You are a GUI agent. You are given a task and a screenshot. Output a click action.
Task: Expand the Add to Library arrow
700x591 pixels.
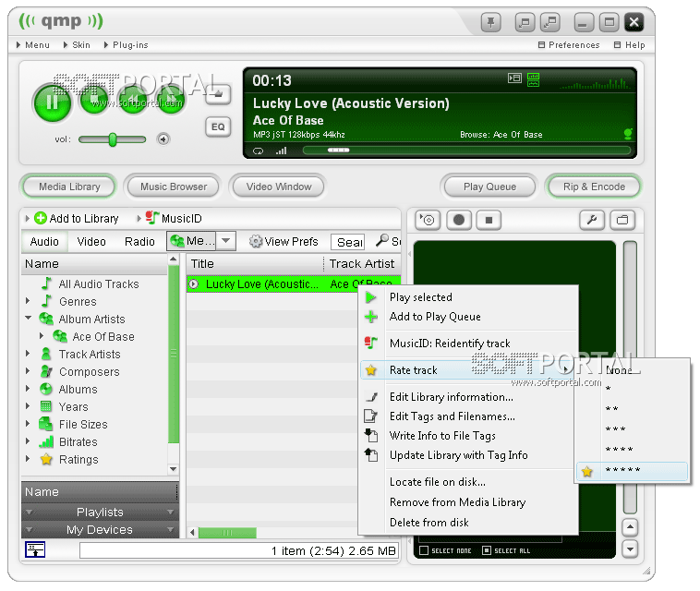(27, 218)
